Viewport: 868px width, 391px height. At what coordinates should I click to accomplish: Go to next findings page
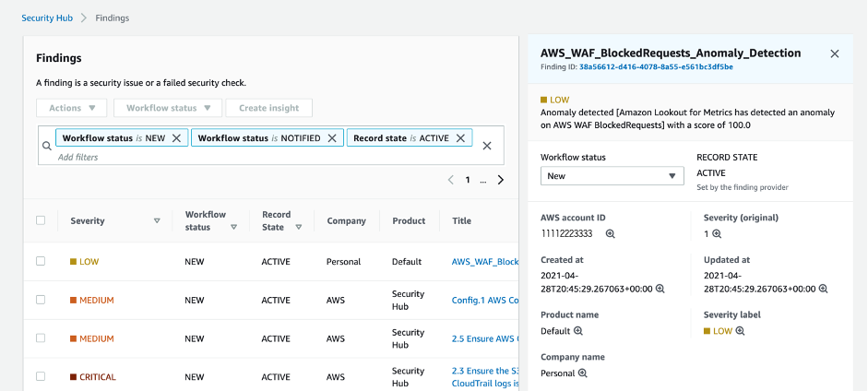point(501,180)
